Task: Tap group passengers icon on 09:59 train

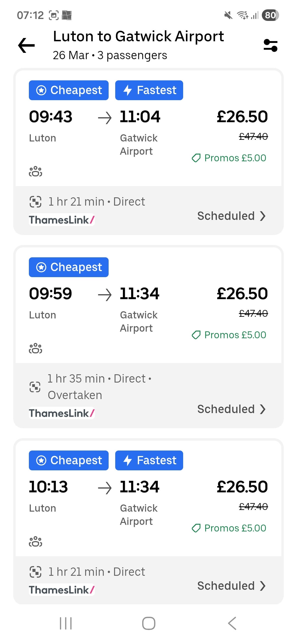Action: pyautogui.click(x=35, y=348)
